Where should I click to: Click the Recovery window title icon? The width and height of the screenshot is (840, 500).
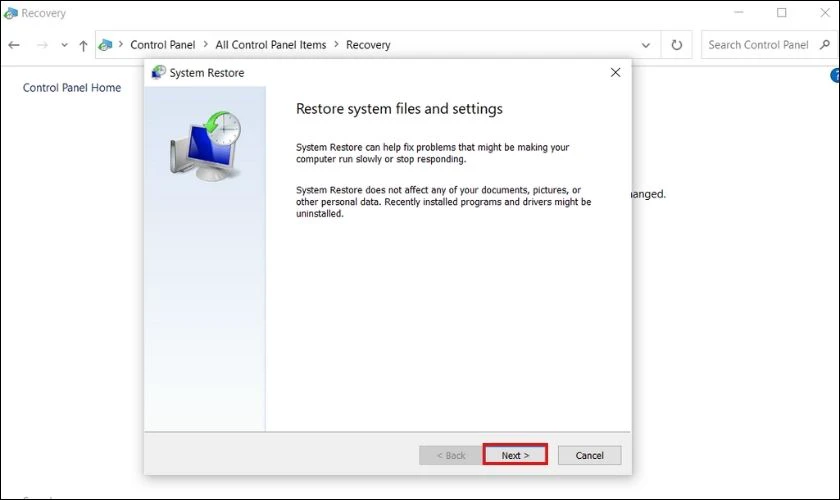click(x=10, y=13)
